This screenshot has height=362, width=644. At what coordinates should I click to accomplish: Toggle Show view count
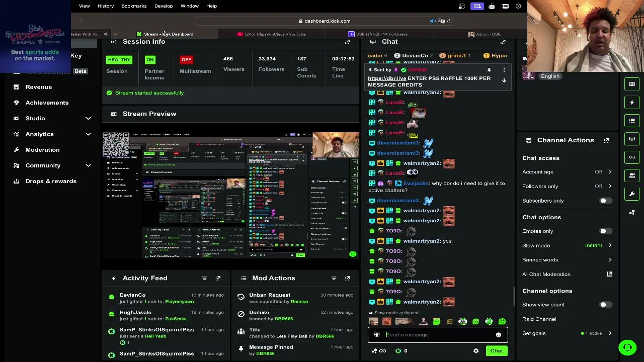(605, 305)
